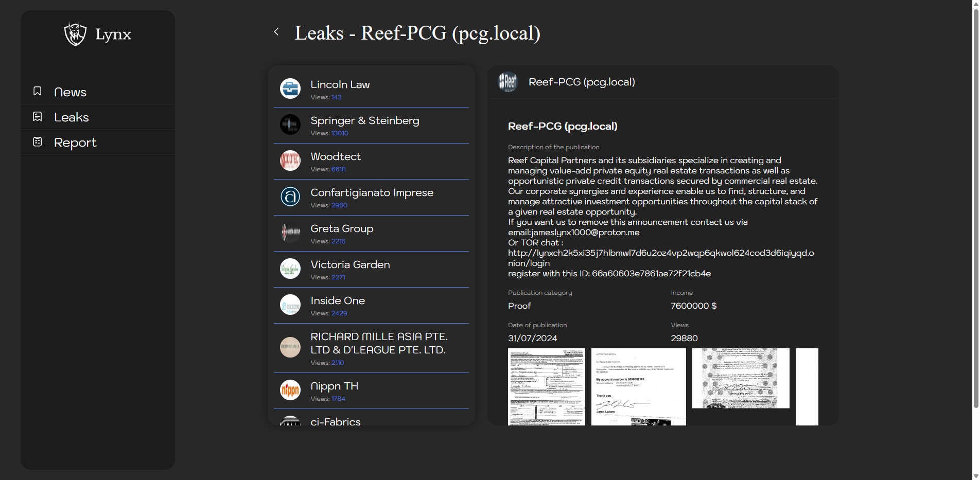Click the checklist icon beside Report

point(38,141)
